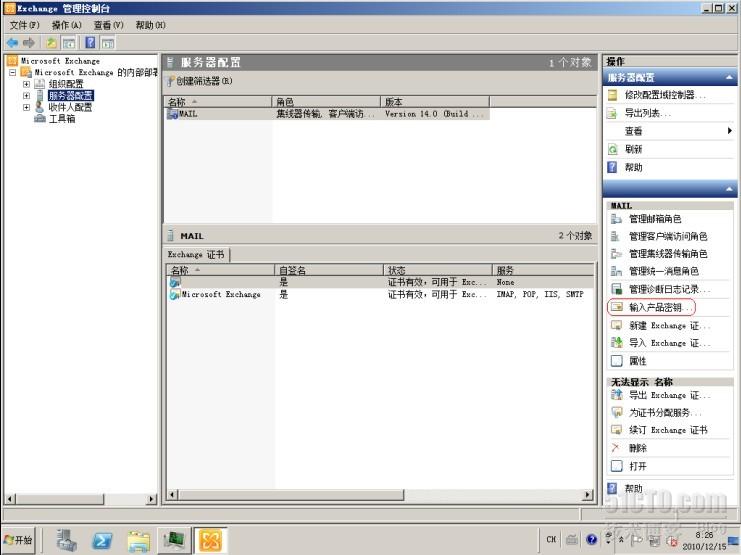
Task: Click the 新建 Exchange 证书 icon
Action: point(616,325)
